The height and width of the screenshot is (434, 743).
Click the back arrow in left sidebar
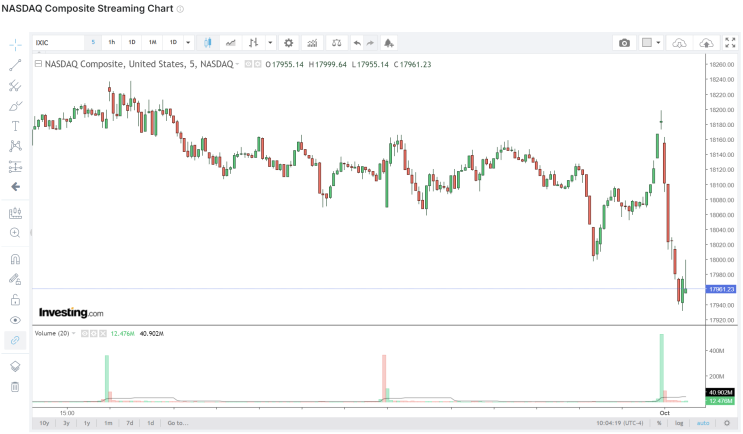[x=15, y=187]
